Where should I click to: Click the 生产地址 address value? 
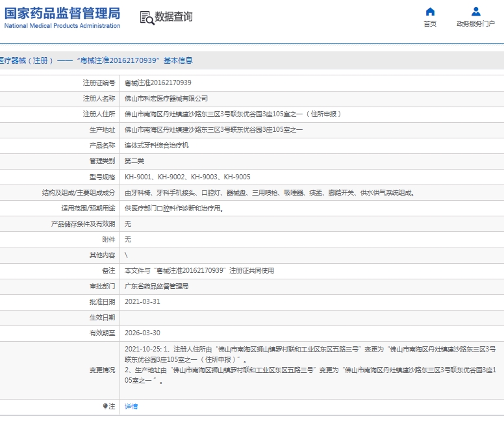click(x=214, y=129)
